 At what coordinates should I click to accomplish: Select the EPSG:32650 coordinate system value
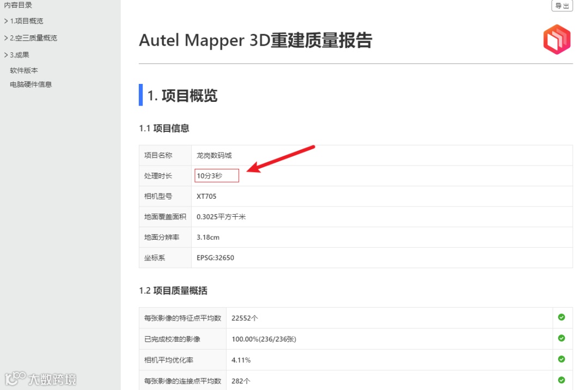click(215, 258)
